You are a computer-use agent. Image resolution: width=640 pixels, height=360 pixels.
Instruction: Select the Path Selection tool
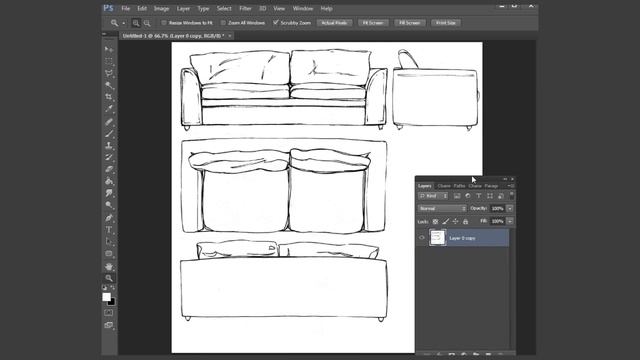[109, 242]
